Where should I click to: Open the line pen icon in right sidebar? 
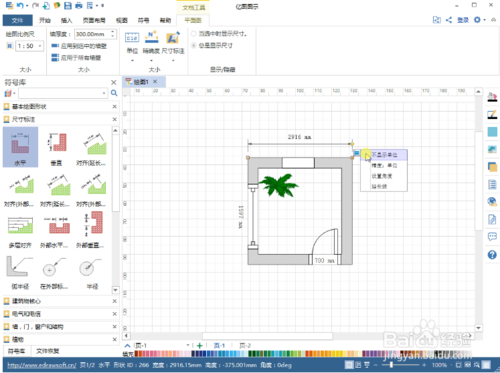(492, 114)
